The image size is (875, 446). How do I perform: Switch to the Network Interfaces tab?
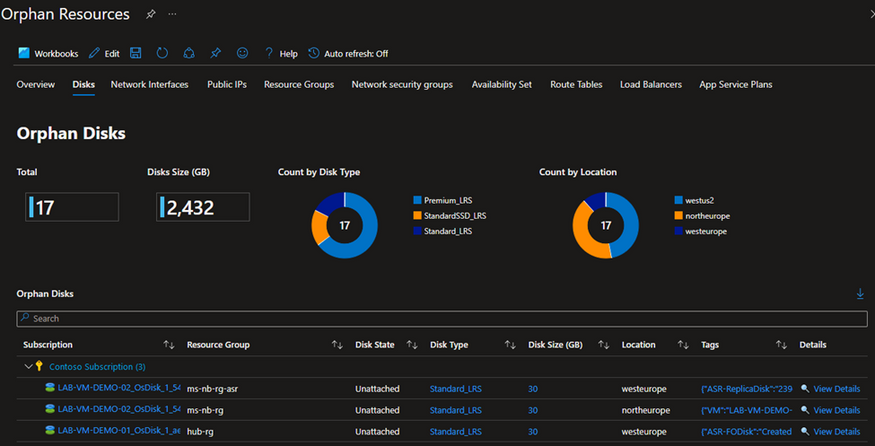pos(149,85)
